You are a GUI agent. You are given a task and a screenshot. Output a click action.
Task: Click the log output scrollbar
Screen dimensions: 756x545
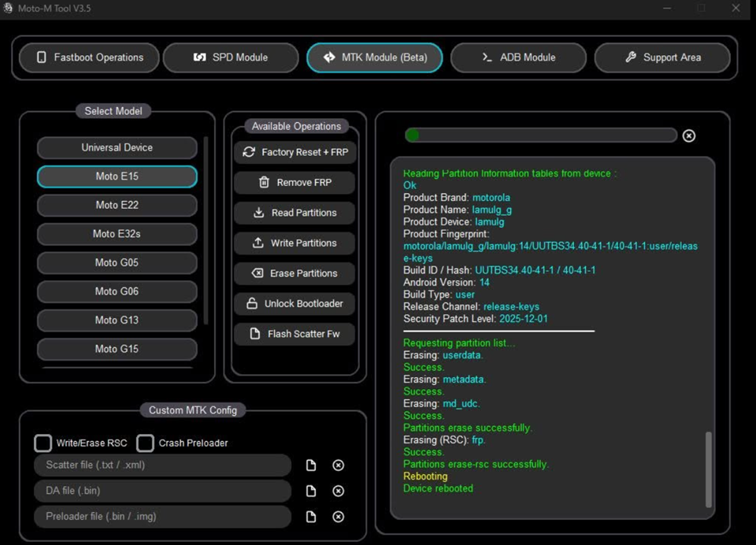[x=708, y=469]
